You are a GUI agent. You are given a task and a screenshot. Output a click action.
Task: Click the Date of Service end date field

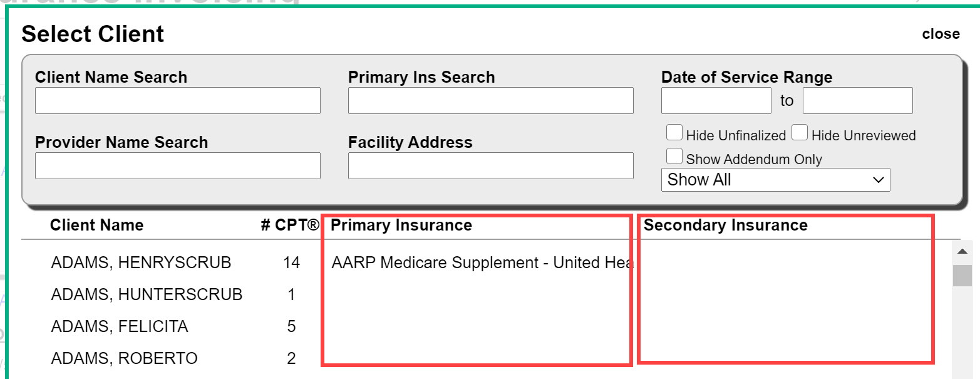(x=857, y=101)
